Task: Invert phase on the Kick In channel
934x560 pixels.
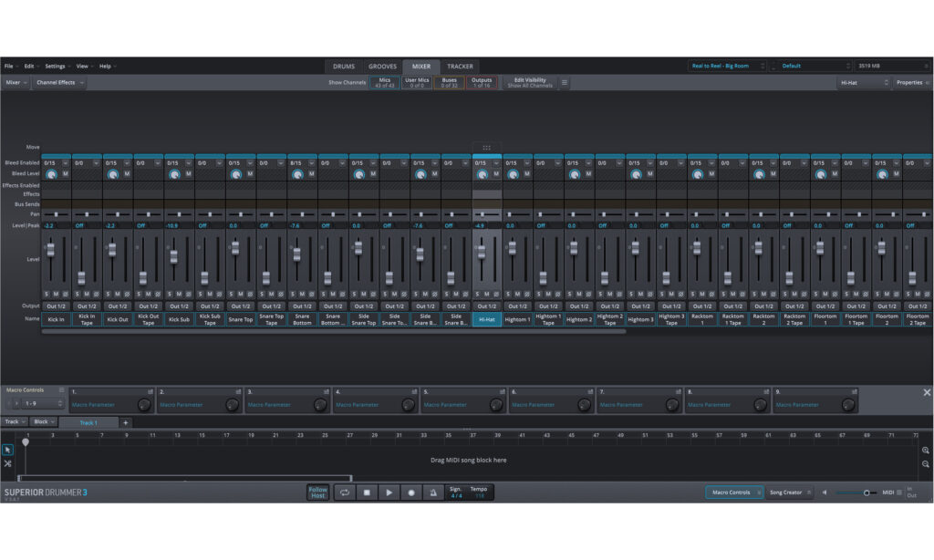Action: (x=66, y=295)
